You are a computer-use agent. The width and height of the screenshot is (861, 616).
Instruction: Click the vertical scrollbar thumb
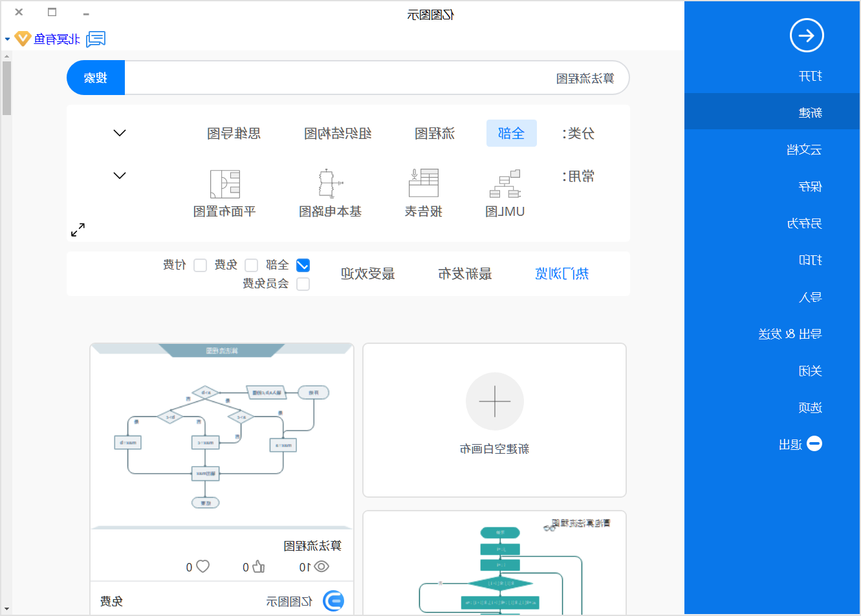6,89
